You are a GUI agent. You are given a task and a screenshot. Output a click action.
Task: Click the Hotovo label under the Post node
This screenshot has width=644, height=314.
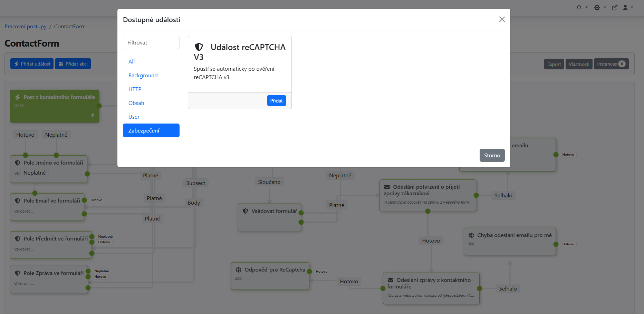click(x=25, y=135)
